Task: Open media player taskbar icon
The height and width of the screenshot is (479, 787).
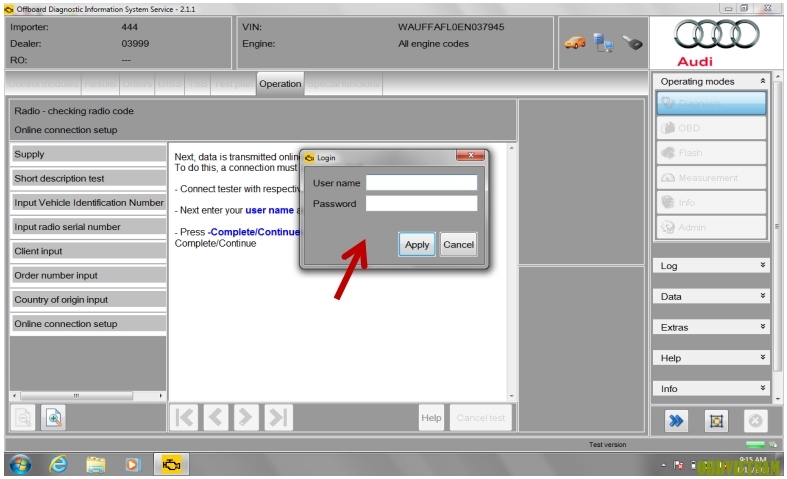Action: pyautogui.click(x=133, y=464)
